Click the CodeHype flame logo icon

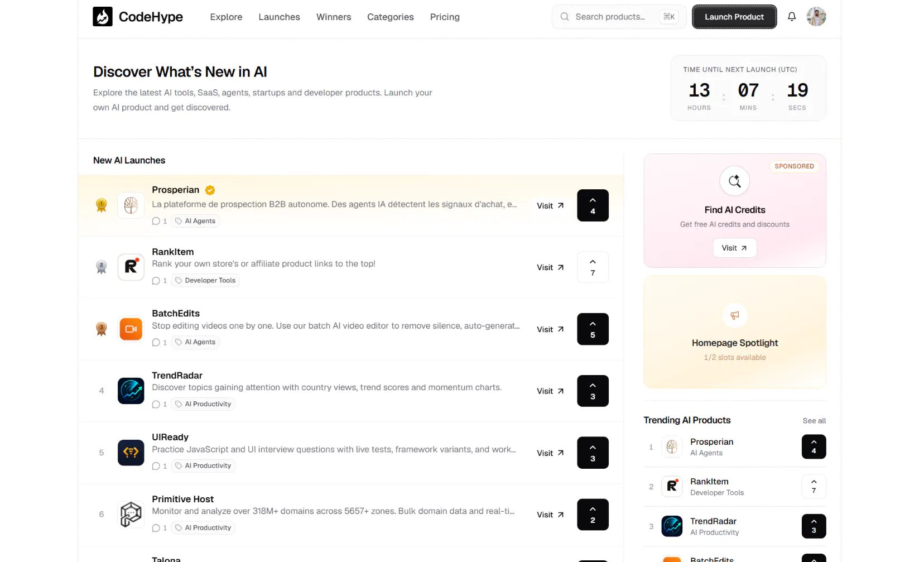(103, 17)
